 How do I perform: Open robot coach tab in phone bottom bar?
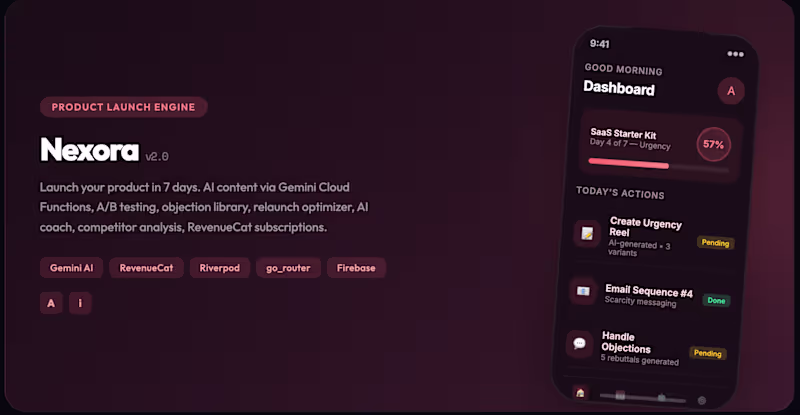point(661,397)
